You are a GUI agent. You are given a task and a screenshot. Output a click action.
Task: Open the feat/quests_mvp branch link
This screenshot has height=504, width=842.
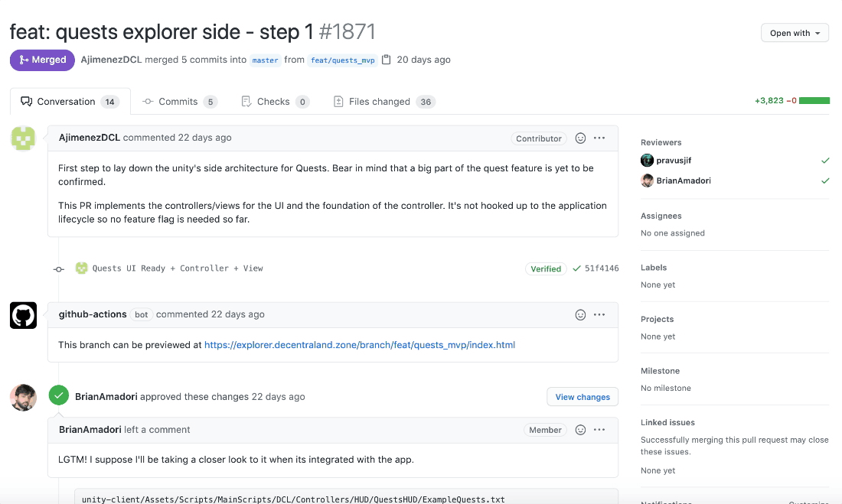tap(343, 60)
